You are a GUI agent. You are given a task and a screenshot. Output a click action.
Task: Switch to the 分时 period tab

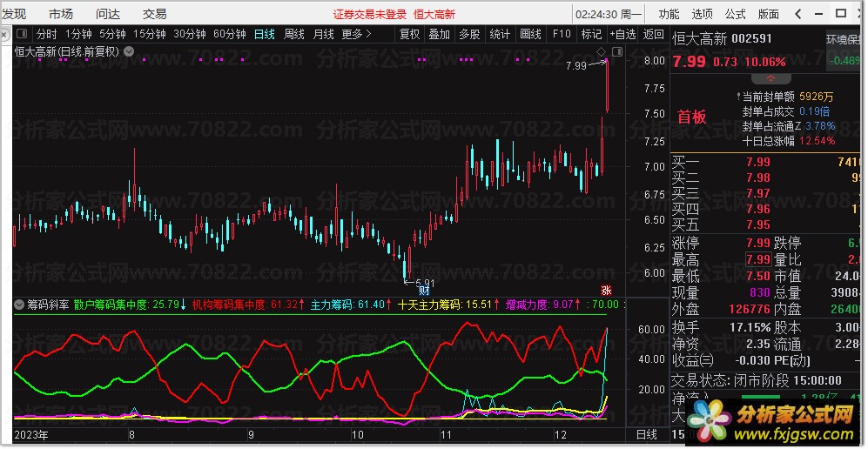pos(47,34)
